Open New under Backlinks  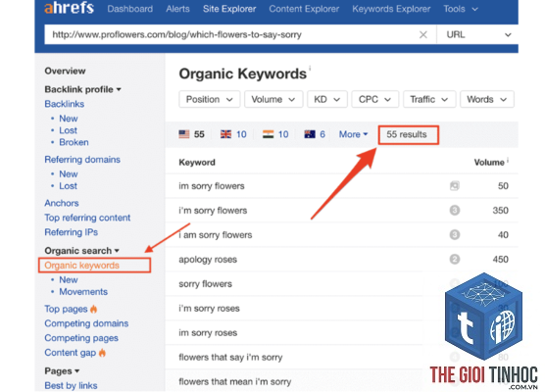coord(69,119)
